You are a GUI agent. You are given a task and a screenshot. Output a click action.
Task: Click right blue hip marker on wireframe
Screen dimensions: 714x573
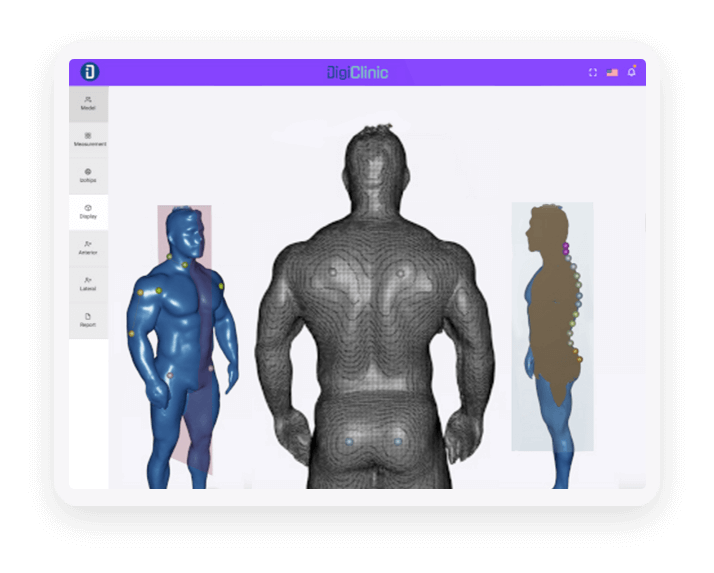pos(397,440)
